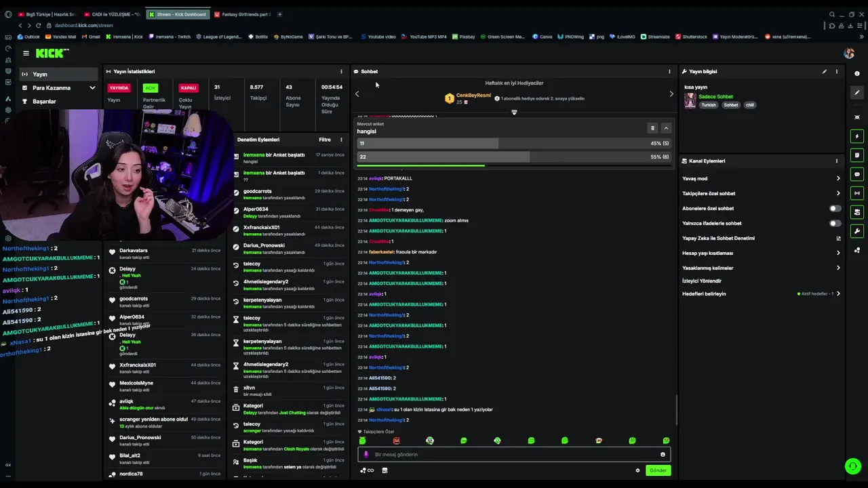Screen dimensions: 868x488
Task: Switch to BigS Türkiye browser tab
Action: point(47,14)
